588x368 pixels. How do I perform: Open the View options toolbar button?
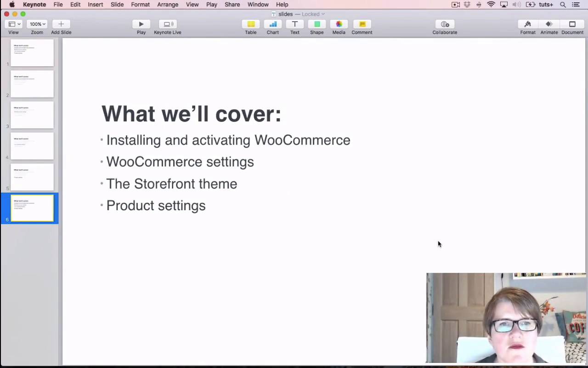(13, 24)
